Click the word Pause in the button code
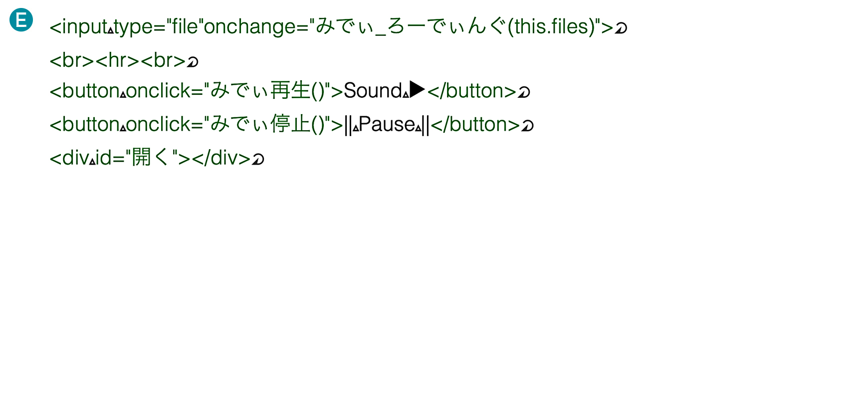The height and width of the screenshot is (399, 868). tap(387, 124)
